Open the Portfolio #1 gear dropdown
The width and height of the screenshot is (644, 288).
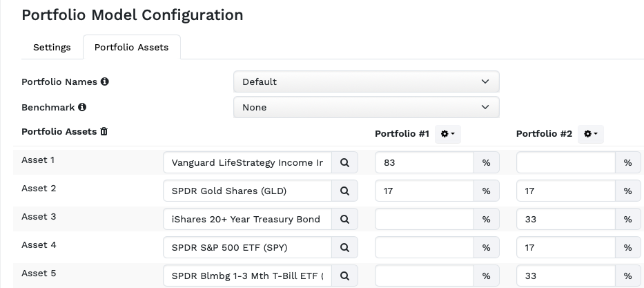[x=447, y=134]
